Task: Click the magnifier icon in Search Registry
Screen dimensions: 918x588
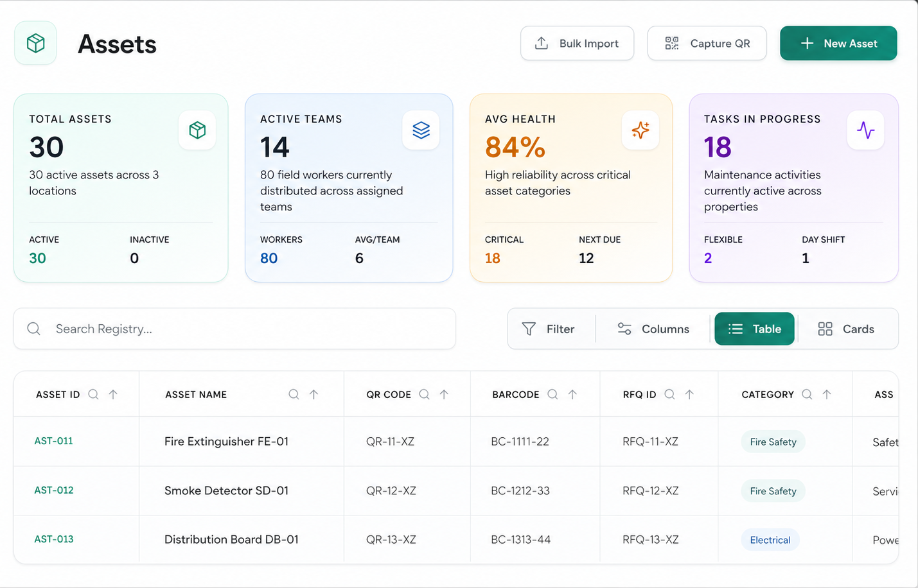Action: click(x=34, y=329)
